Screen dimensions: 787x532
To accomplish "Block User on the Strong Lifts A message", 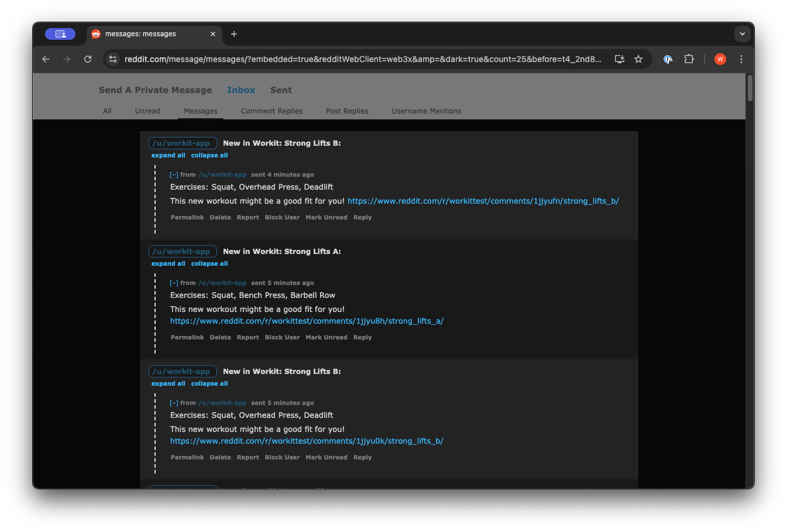I will click(x=282, y=338).
